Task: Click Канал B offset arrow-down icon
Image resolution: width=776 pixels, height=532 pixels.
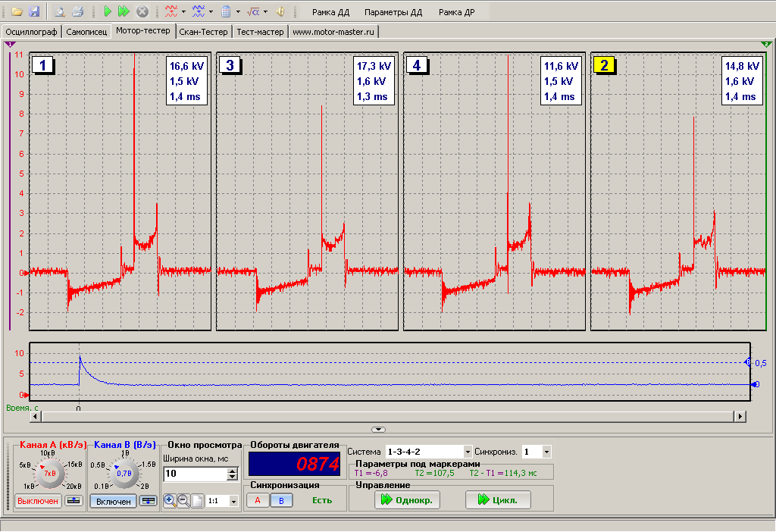Action: (149, 501)
